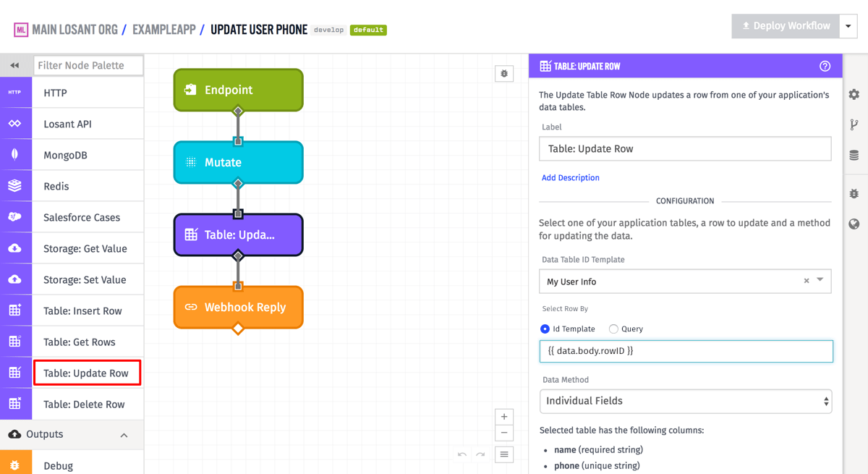Click the Table: Get Rows icon

(x=15, y=342)
